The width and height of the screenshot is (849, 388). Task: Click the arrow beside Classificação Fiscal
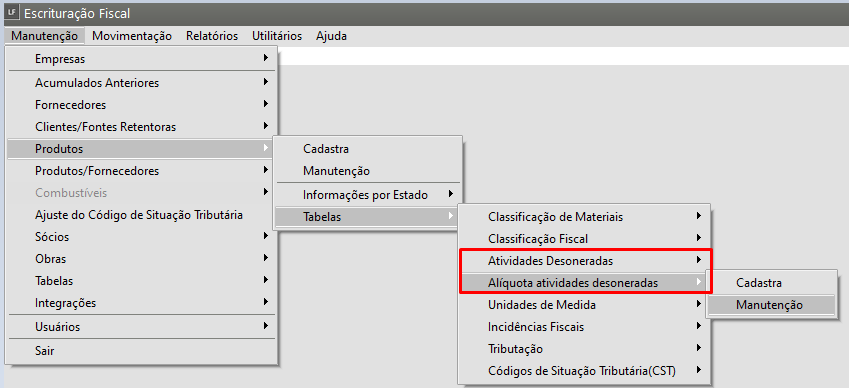(699, 238)
